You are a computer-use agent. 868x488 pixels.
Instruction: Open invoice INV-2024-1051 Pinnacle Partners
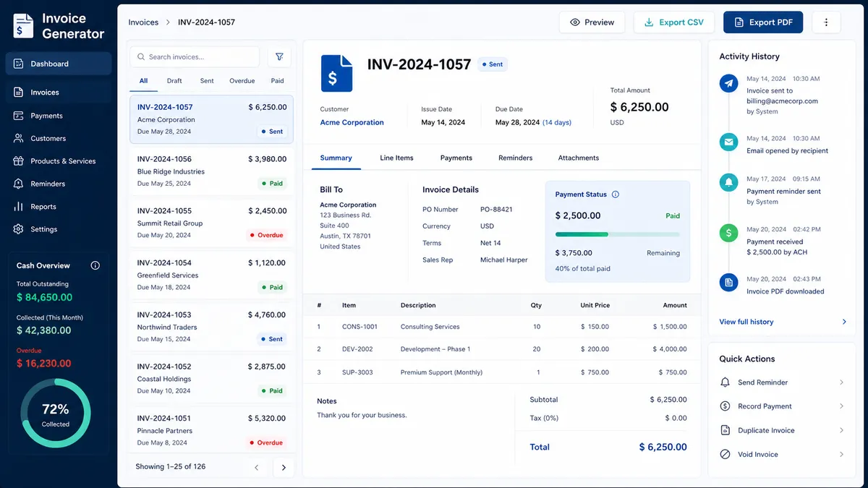tap(212, 429)
